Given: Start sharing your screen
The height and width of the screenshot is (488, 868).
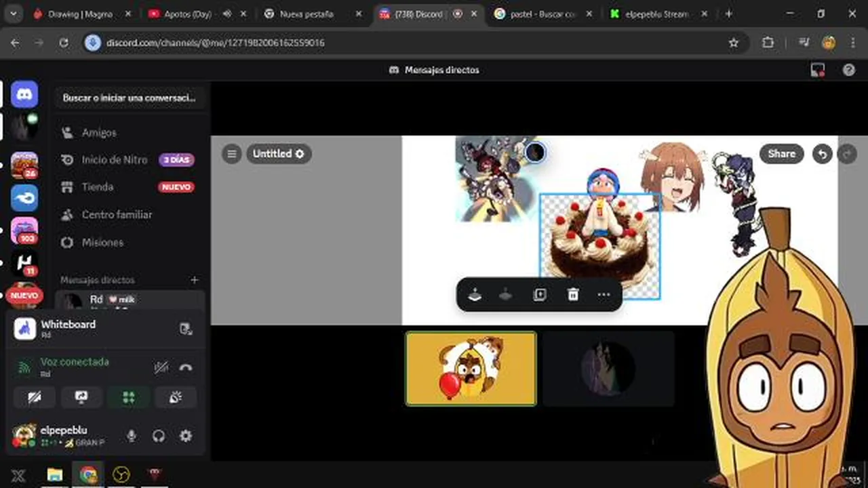Looking at the screenshot, I should (x=81, y=398).
